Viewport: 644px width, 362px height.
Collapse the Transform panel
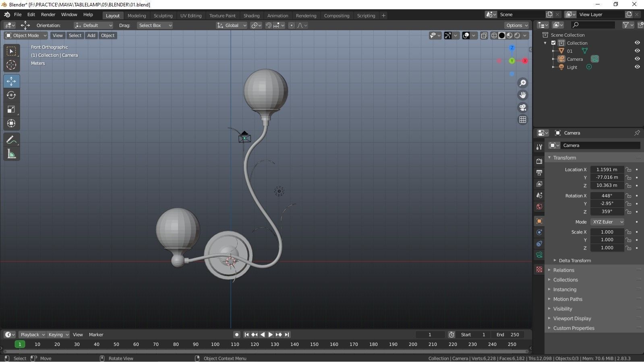click(564, 158)
